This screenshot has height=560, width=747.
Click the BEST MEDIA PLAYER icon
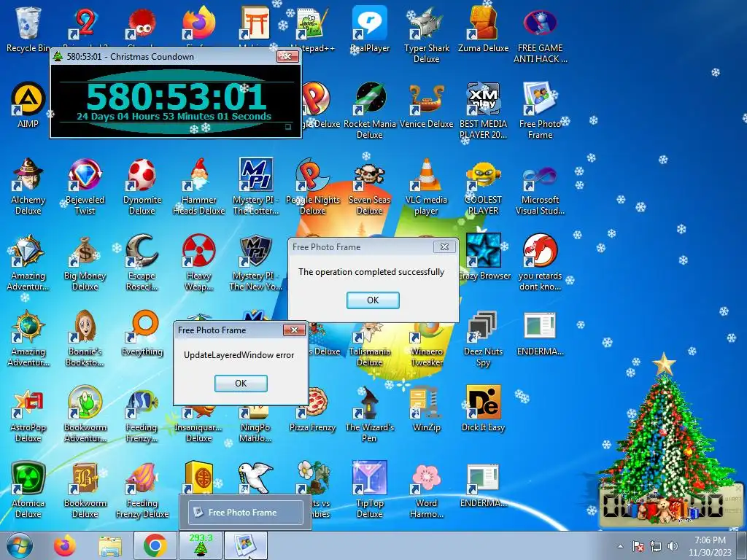pos(483,111)
